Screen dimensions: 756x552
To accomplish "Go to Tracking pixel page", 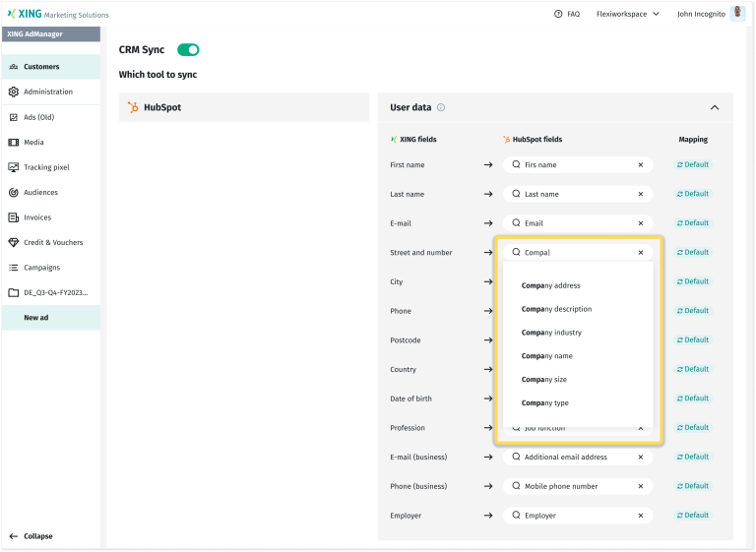I will (x=46, y=167).
